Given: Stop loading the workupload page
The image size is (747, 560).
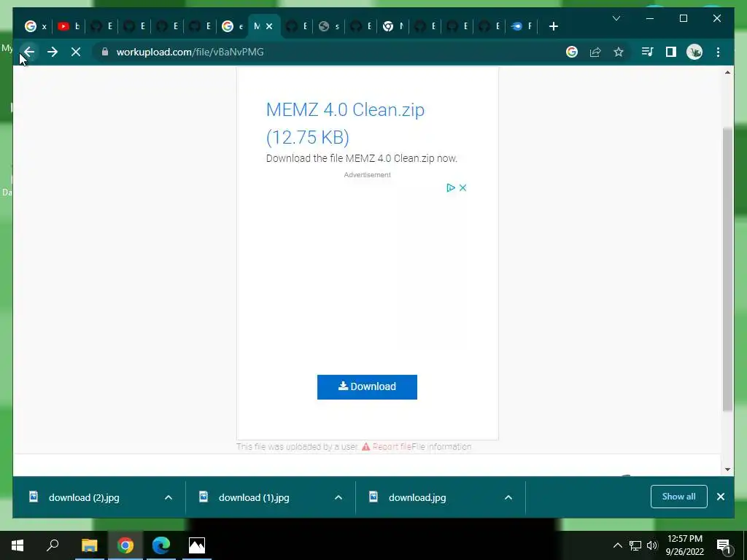Looking at the screenshot, I should [76, 52].
